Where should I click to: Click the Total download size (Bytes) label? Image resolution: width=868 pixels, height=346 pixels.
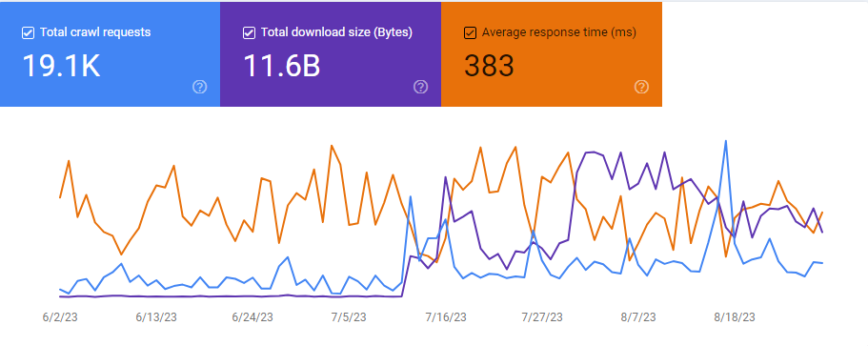[x=336, y=32]
